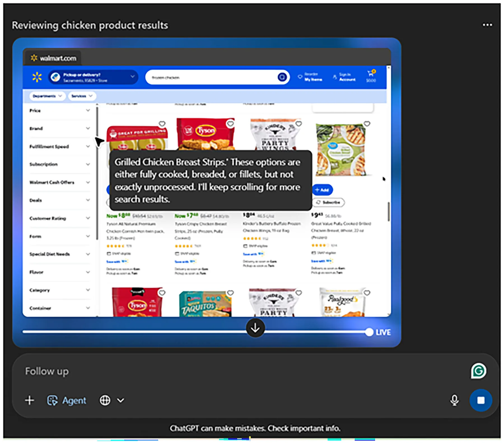Start voice input with microphone
Screen dimensions: 504x443
point(454,400)
